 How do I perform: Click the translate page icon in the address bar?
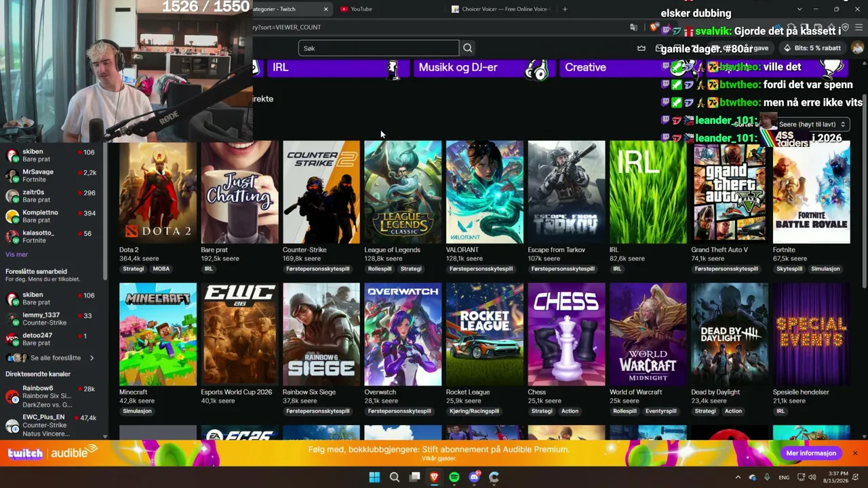coord(633,27)
